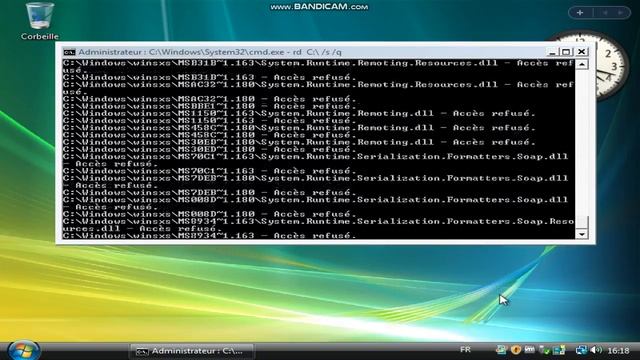
Task: Click the sidebar next gadgets arrow
Action: (620, 13)
